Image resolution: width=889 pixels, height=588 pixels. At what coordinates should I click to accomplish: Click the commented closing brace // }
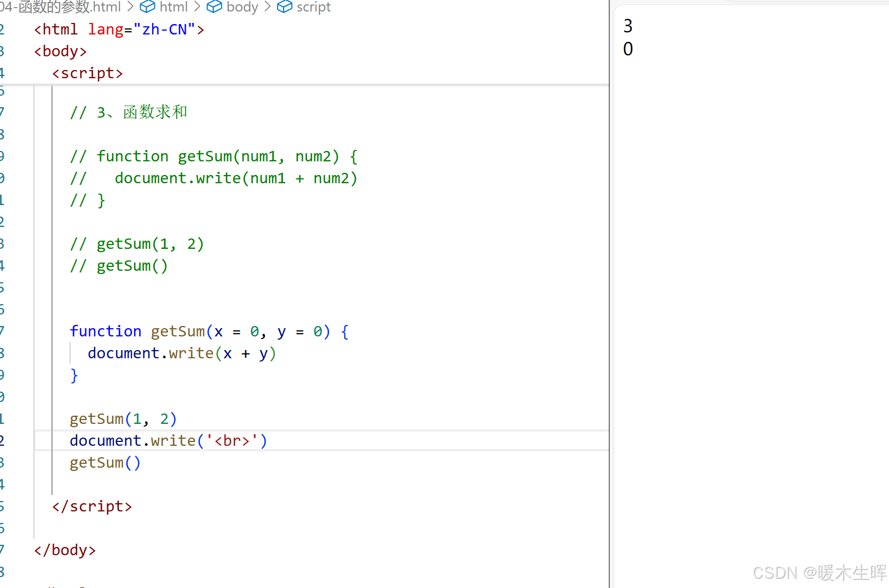pos(88,200)
